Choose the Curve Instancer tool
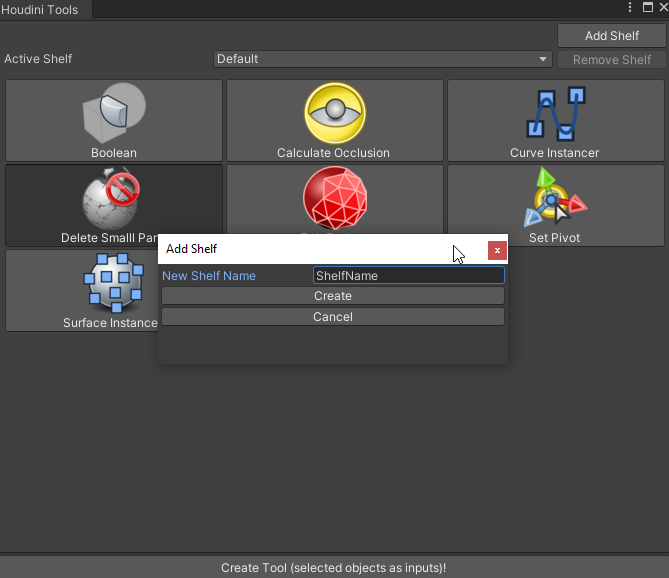 point(554,113)
